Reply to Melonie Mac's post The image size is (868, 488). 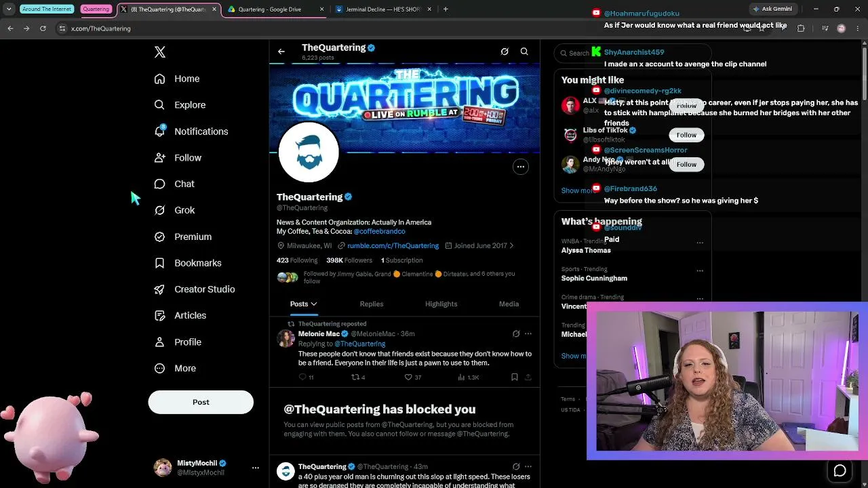coord(302,377)
